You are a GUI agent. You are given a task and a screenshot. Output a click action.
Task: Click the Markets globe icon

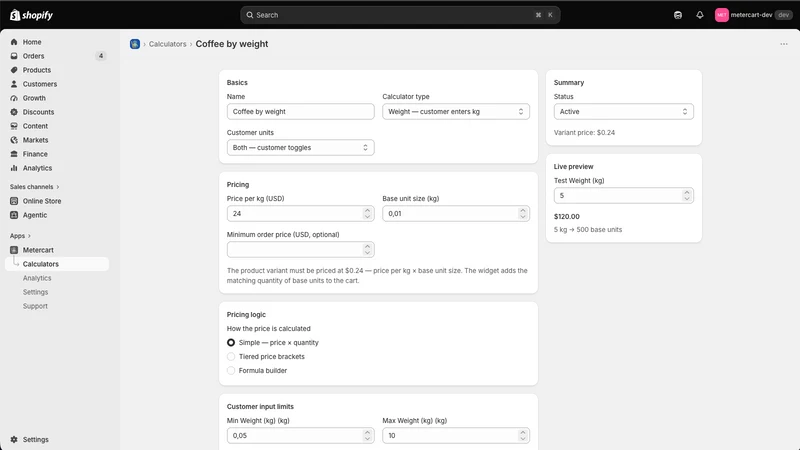coord(14,140)
